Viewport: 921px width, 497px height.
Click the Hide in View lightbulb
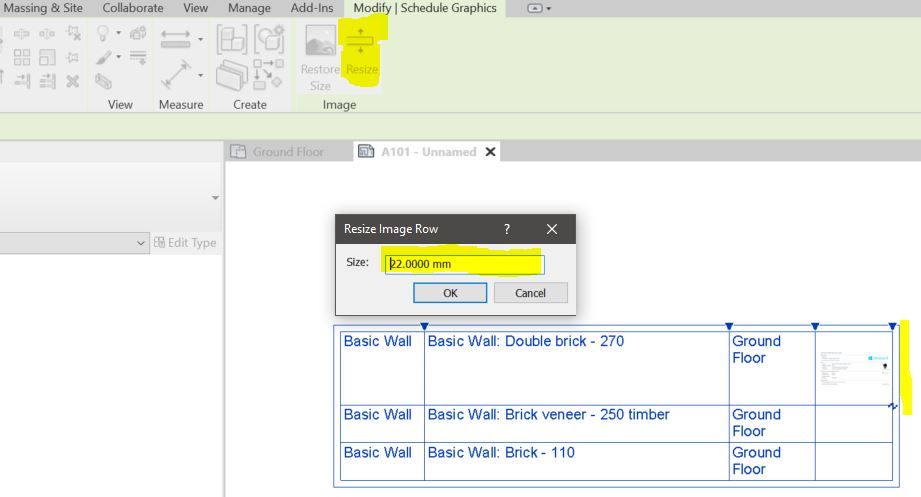coord(103,33)
